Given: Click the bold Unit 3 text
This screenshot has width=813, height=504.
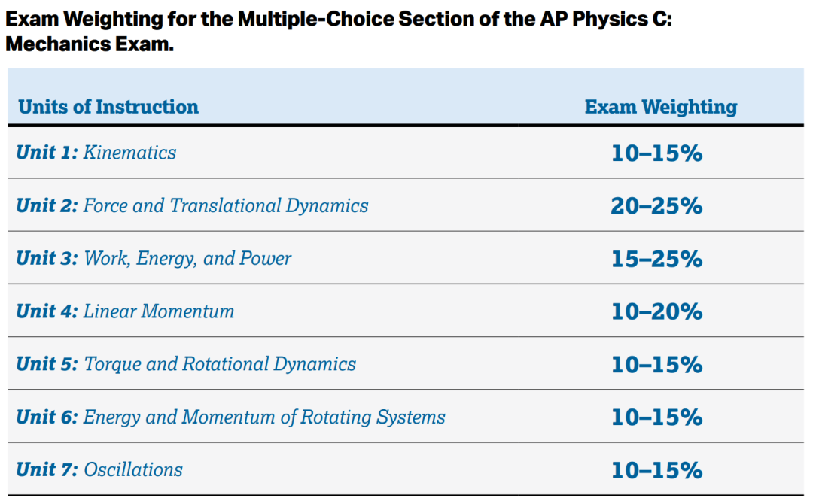Looking at the screenshot, I should pyautogui.click(x=47, y=258).
